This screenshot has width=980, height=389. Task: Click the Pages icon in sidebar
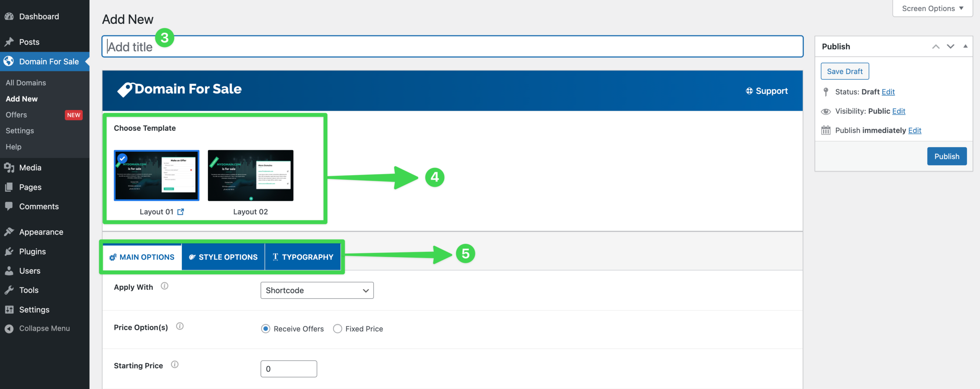pos(9,187)
